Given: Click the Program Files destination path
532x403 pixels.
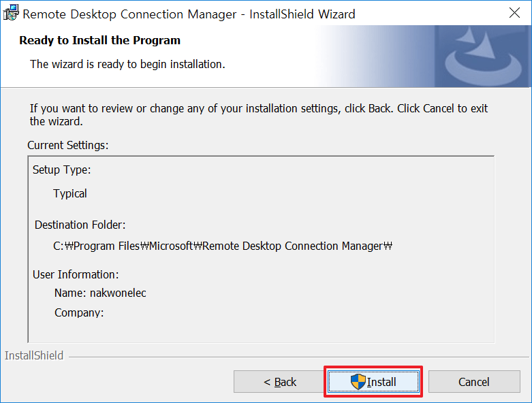Looking at the screenshot, I should click(x=224, y=246).
